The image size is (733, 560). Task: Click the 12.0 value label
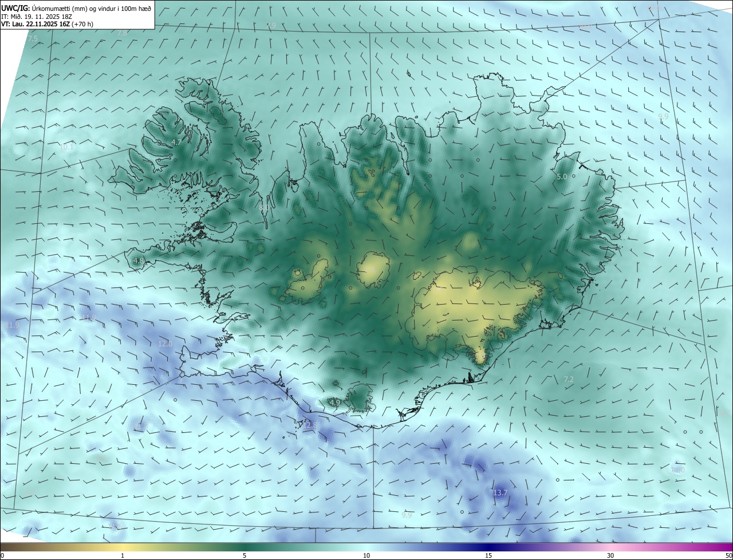[165, 344]
